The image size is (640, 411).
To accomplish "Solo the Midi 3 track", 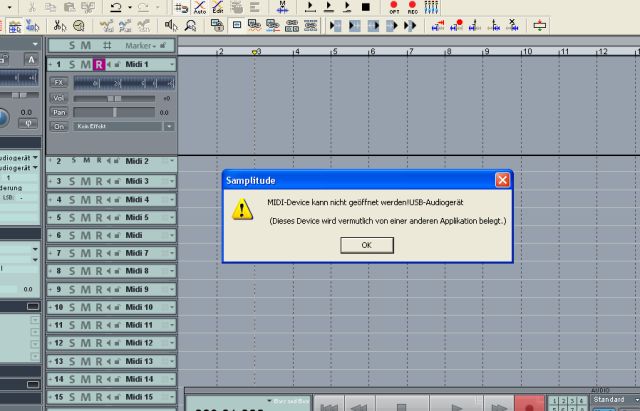I will tap(72, 181).
